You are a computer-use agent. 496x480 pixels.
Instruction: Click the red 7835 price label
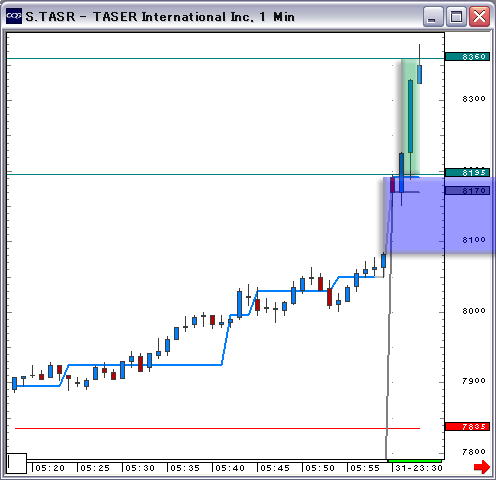[x=467, y=427]
